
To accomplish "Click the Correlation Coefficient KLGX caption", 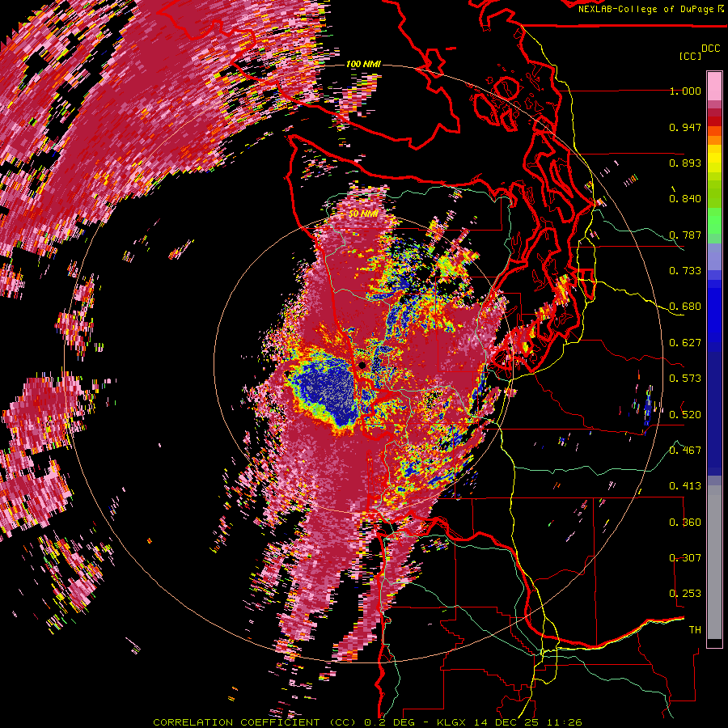I will coord(368,722).
